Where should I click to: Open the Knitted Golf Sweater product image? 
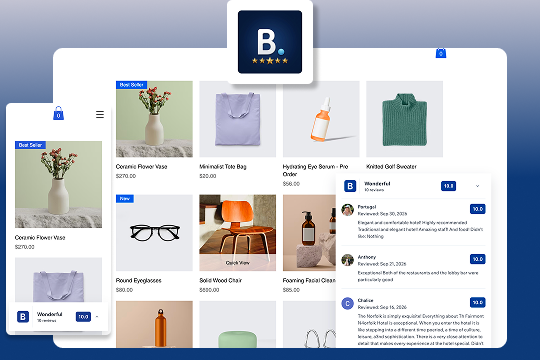coord(404,119)
